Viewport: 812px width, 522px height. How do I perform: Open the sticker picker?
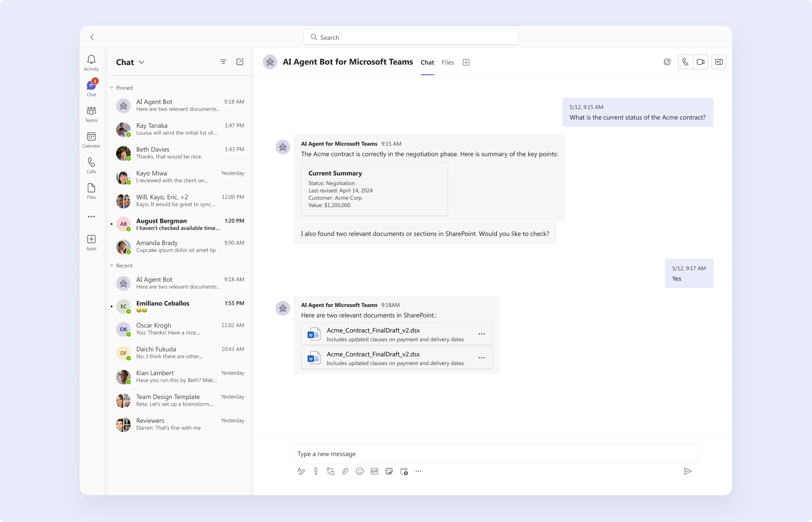(389, 471)
